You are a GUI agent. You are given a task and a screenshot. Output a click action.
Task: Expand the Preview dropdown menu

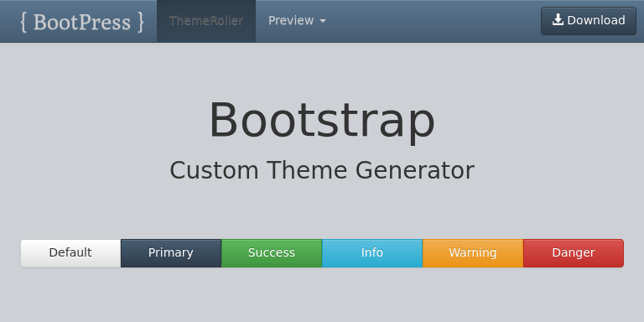(297, 20)
